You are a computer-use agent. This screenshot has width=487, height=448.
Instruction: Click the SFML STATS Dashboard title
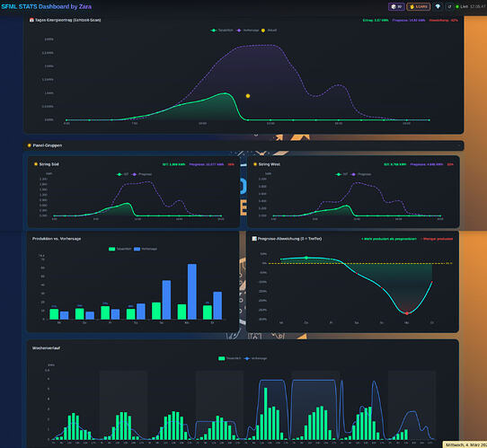pos(47,6)
